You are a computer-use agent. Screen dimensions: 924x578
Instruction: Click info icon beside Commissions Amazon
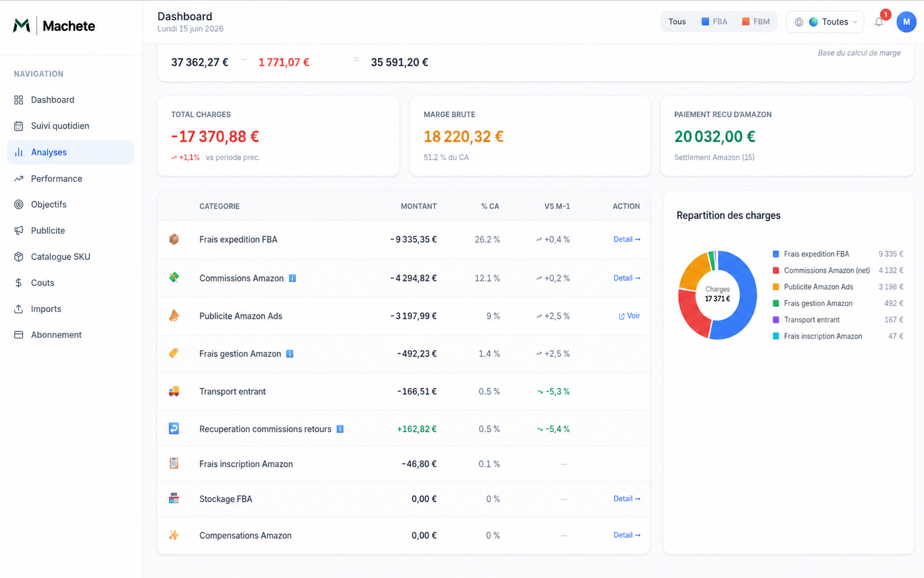tap(292, 279)
